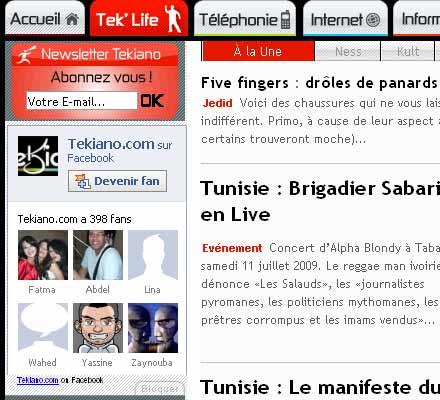The width and height of the screenshot is (440, 400).
Task: Switch to the Kult tab
Action: pos(408,51)
